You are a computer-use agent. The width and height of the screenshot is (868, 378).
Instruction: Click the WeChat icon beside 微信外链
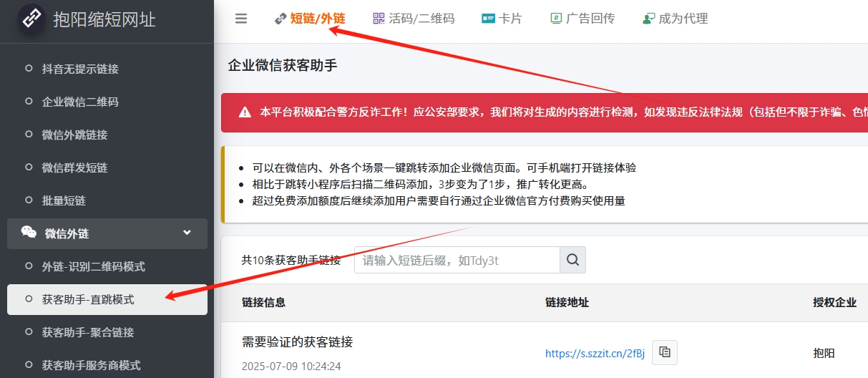29,233
